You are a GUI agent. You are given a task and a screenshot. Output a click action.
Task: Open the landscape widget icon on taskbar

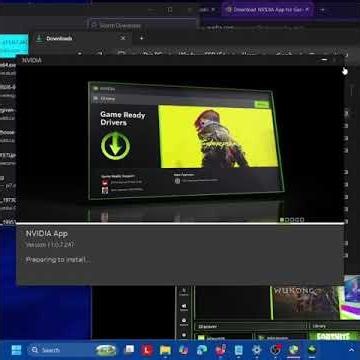[106, 350]
